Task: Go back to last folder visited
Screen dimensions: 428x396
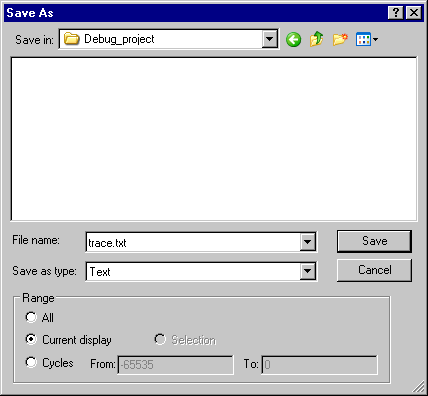Action: click(294, 40)
